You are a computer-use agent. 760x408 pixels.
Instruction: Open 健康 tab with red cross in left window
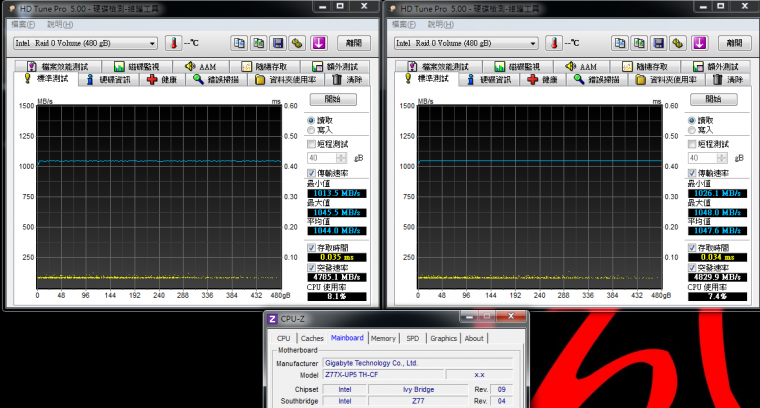(163, 79)
